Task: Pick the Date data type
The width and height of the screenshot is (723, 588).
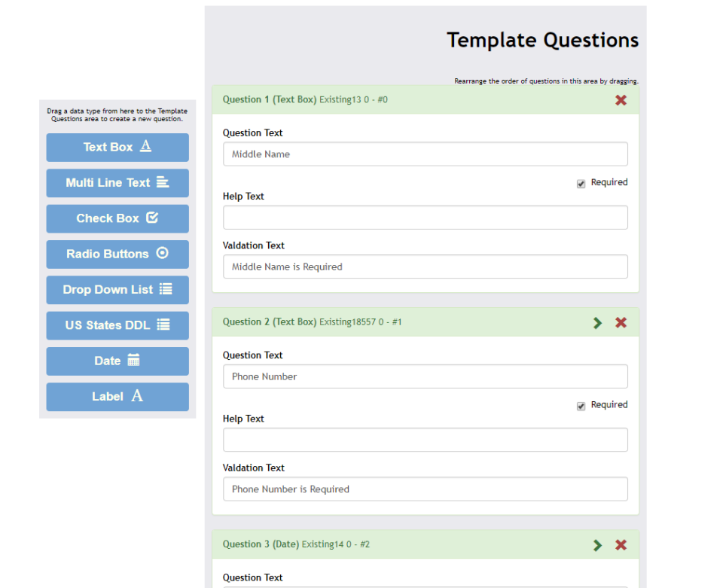Action: pos(117,361)
